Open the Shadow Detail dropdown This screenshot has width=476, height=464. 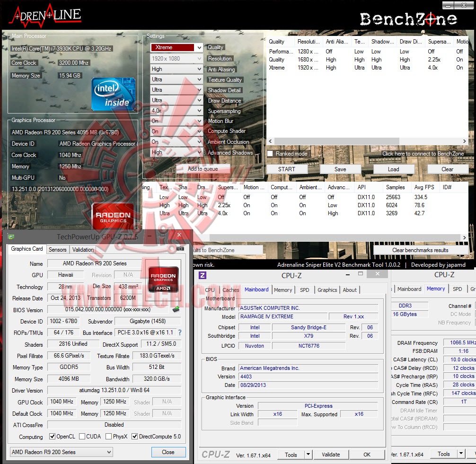[x=176, y=90]
